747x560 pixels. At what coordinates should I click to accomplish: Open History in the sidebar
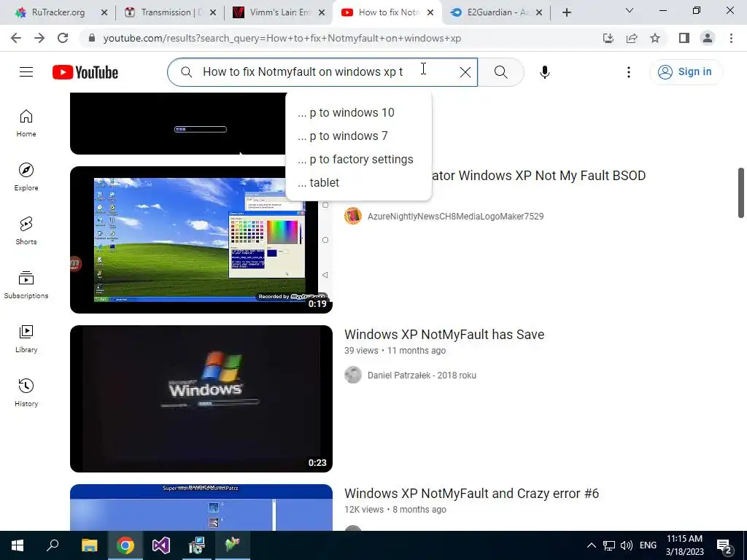click(x=26, y=392)
